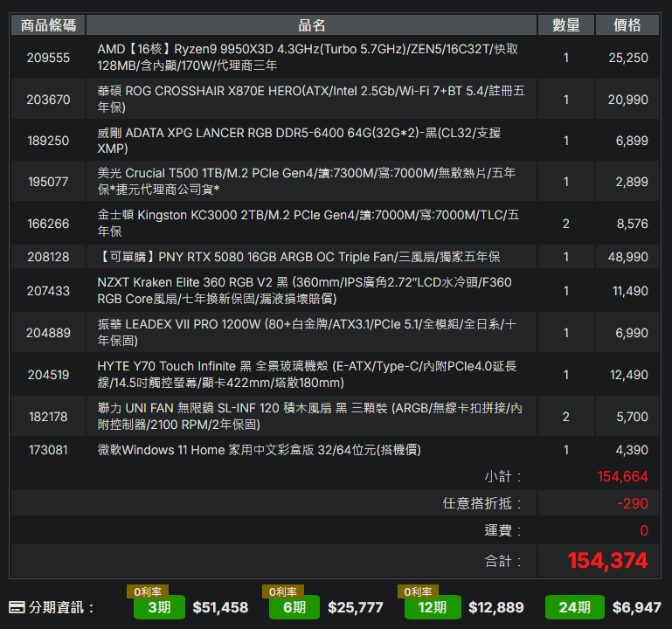This screenshot has height=629, width=672.
Task: Click the Crucial T500 1TB product name
Action: tap(307, 181)
